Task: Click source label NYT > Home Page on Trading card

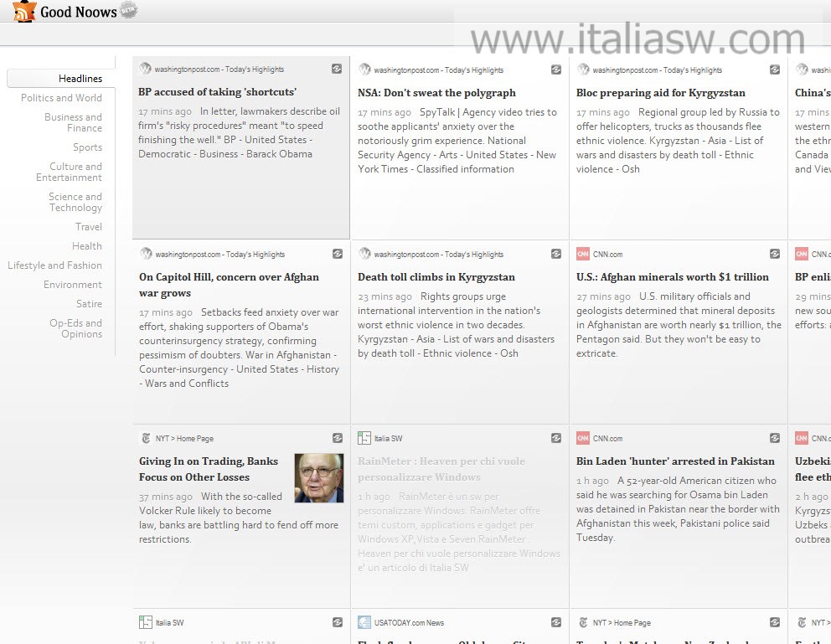Action: click(x=184, y=439)
